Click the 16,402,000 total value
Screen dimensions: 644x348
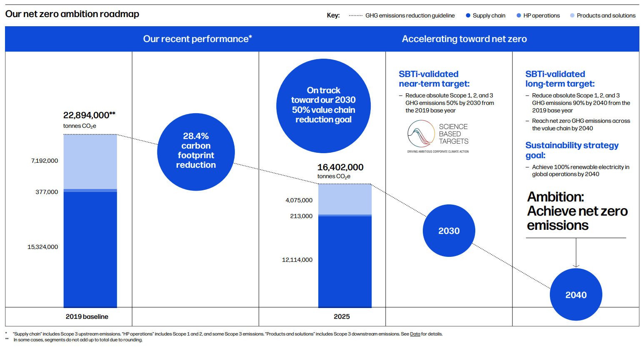click(x=340, y=167)
